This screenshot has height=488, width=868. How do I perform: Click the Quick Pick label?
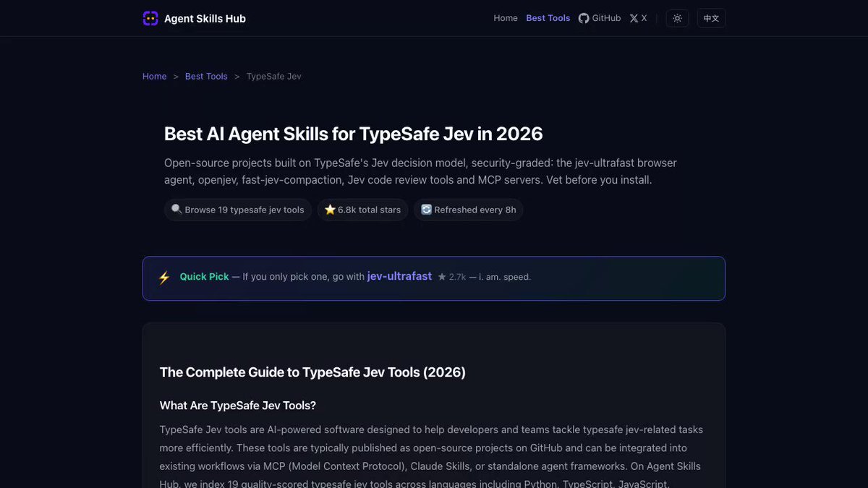coord(204,277)
